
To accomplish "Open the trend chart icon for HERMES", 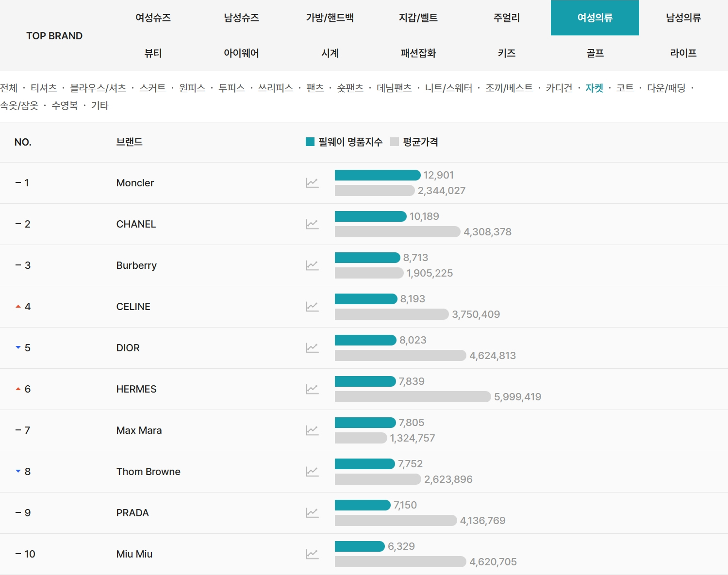I will click(312, 389).
